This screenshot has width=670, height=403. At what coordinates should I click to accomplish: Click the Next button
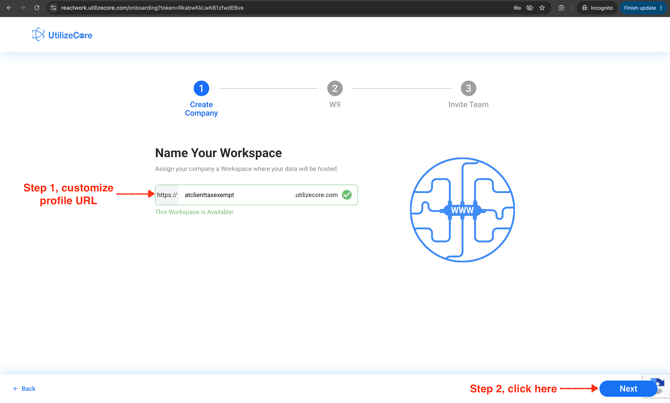click(x=628, y=388)
